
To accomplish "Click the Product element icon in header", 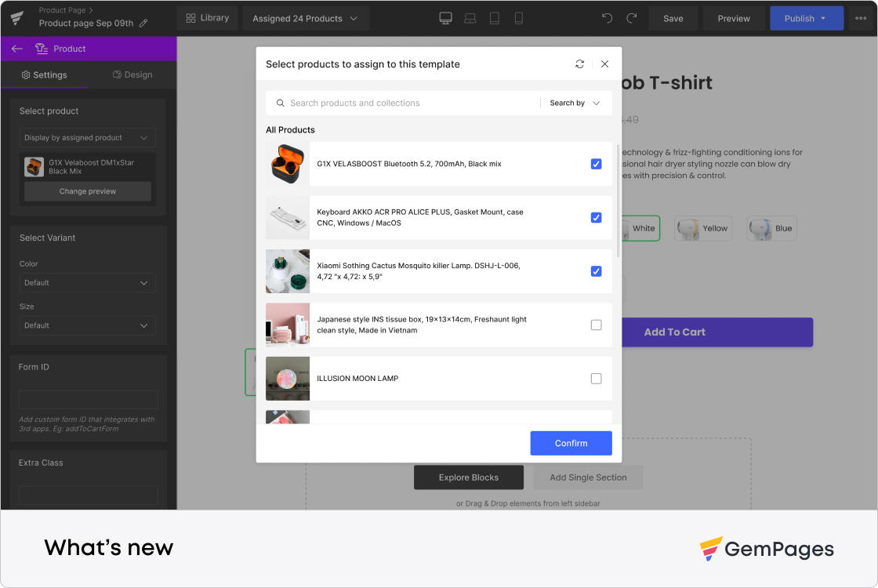I will click(x=42, y=49).
